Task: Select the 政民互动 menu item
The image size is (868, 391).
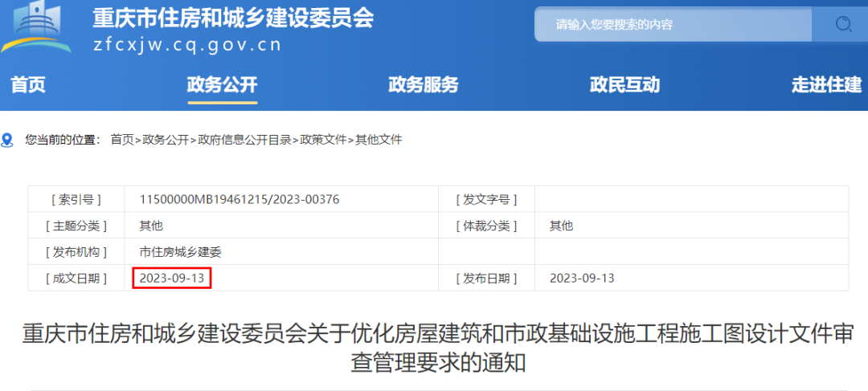Action: coord(624,84)
